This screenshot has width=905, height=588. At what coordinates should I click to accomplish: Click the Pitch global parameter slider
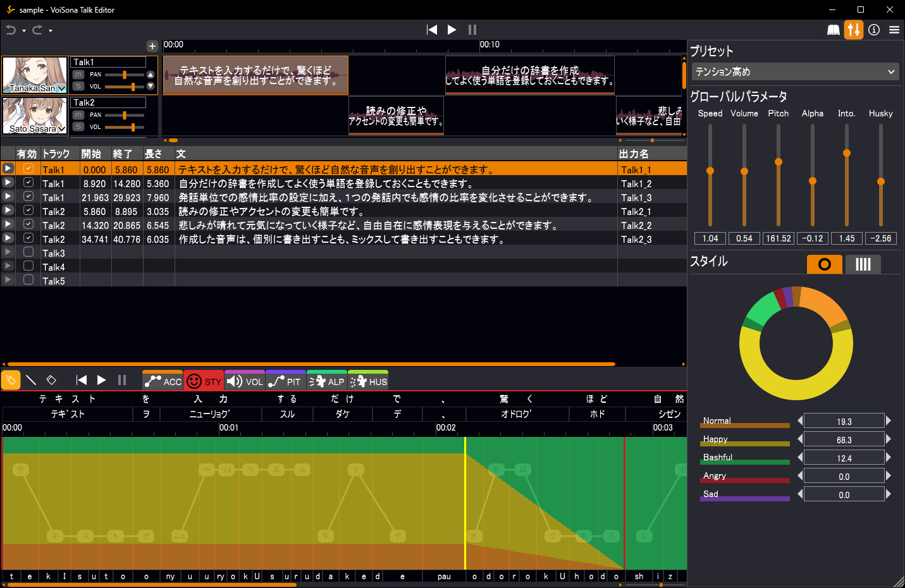pos(779,162)
